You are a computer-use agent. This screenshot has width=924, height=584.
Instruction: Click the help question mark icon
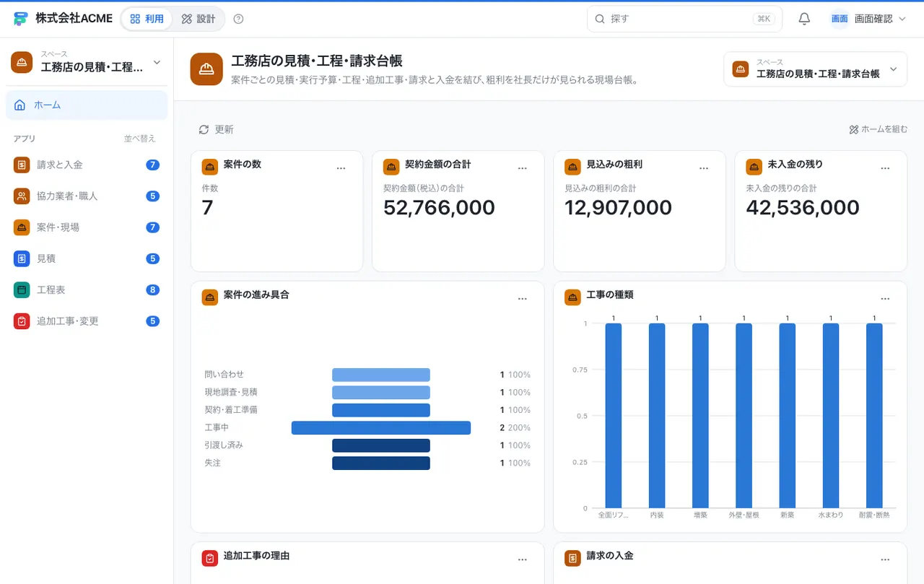click(x=239, y=19)
